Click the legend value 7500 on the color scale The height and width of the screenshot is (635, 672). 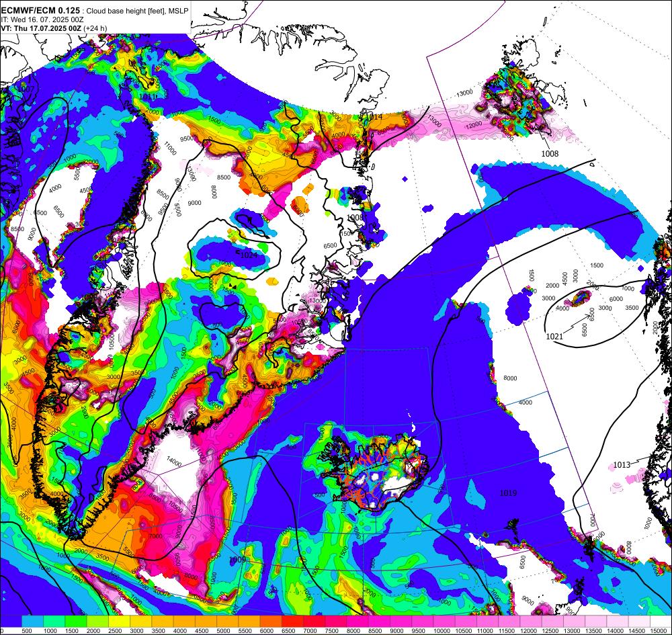(331, 631)
